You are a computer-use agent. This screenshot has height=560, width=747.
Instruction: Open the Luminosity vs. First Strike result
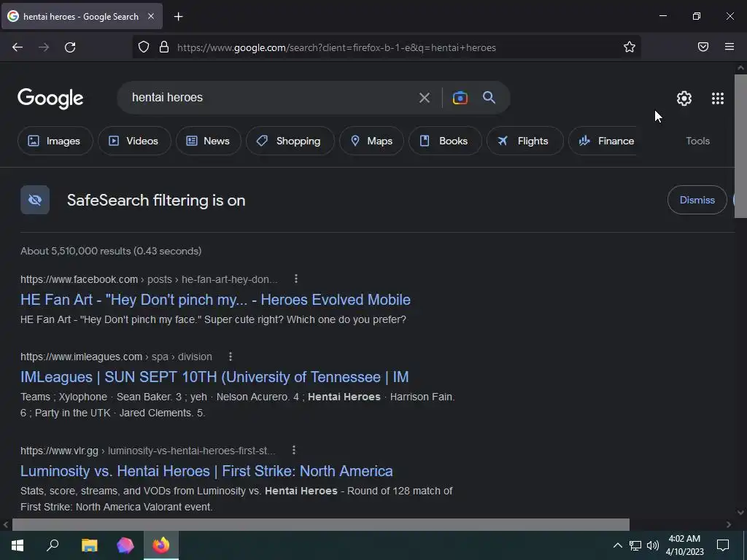point(206,471)
